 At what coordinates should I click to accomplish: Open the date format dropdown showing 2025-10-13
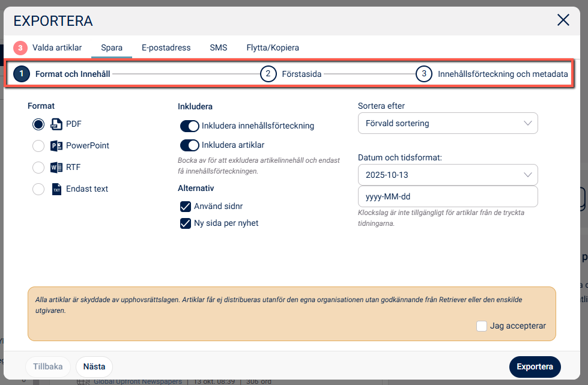click(x=447, y=175)
